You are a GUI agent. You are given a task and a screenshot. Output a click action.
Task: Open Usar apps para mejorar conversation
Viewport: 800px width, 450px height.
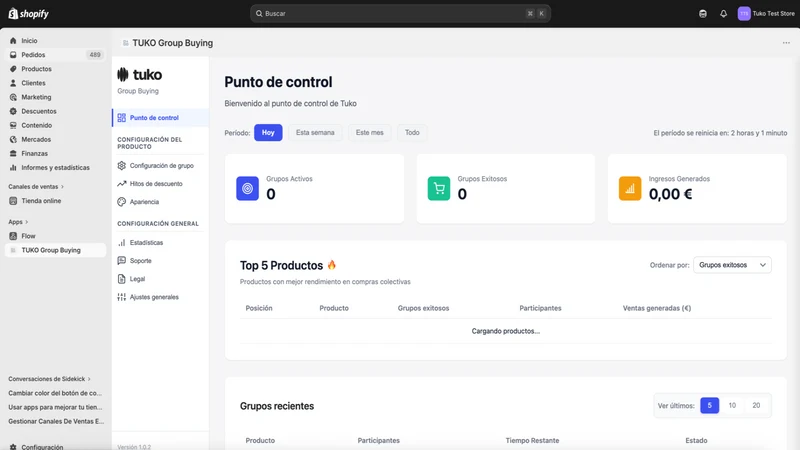click(x=55, y=408)
